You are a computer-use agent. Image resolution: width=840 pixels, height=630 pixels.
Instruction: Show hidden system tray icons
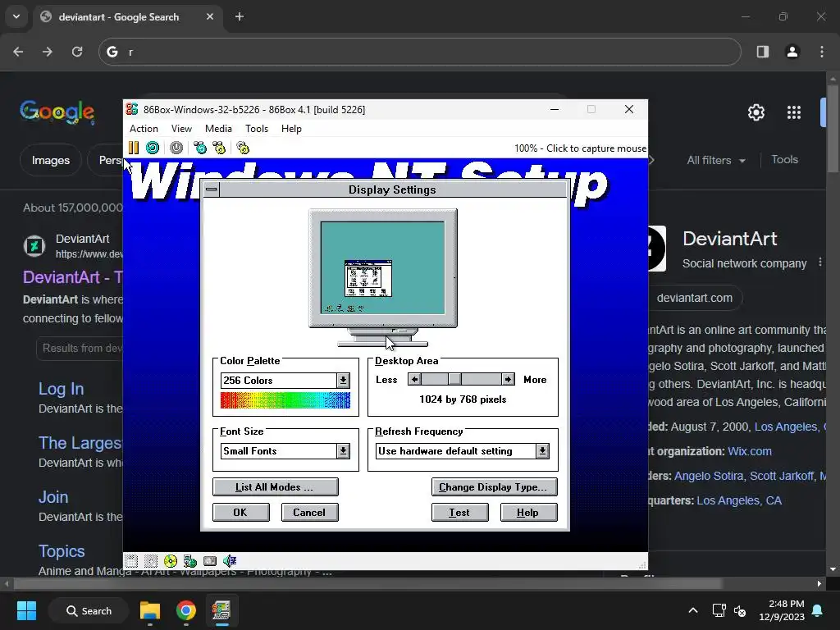click(692, 610)
